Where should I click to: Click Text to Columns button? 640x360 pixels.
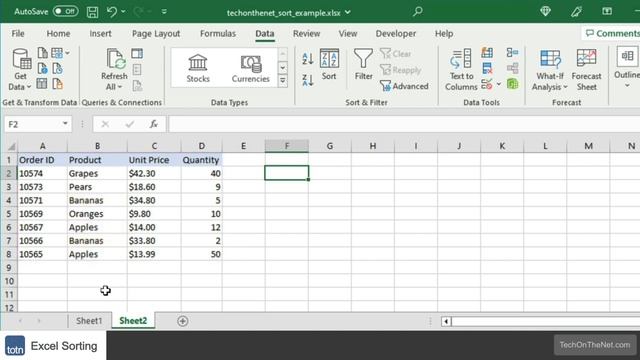point(461,69)
